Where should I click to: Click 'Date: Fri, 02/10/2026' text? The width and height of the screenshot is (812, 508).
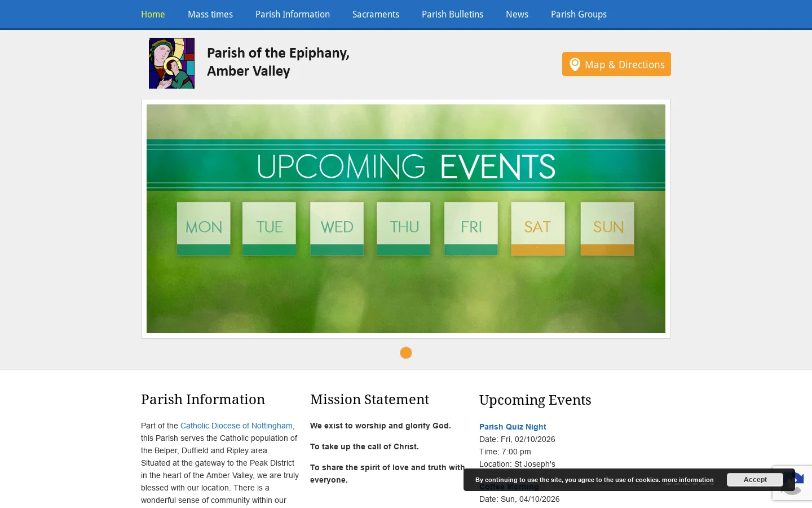coord(517,439)
